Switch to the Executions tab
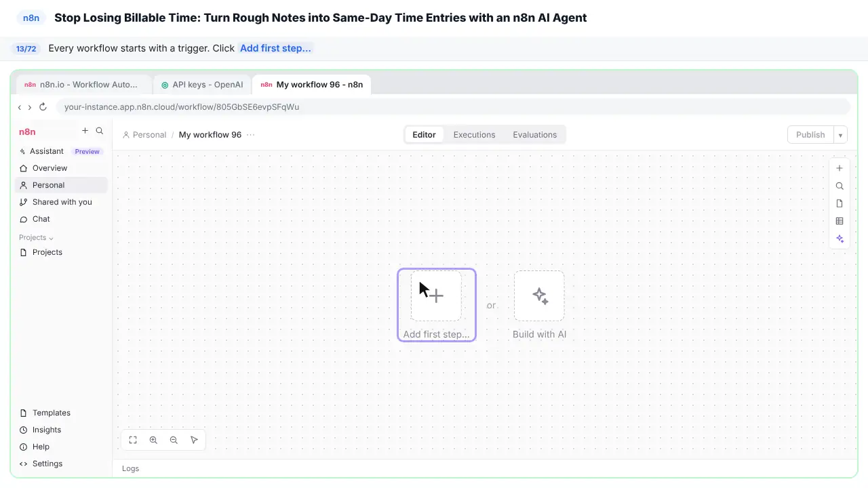The height and width of the screenshot is (488, 868). pyautogui.click(x=474, y=135)
